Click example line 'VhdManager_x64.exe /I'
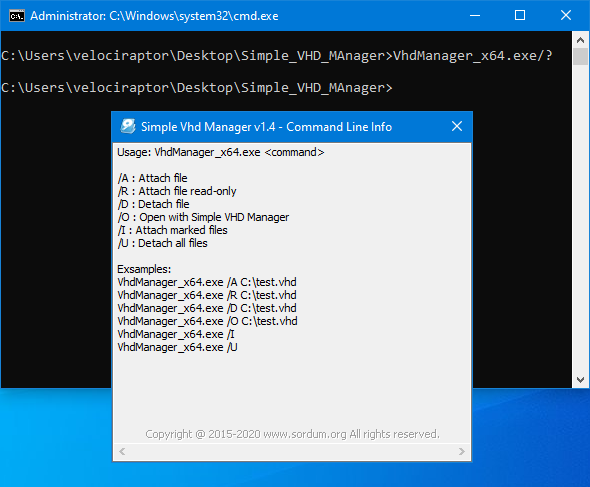The height and width of the screenshot is (487, 590). coord(176,334)
